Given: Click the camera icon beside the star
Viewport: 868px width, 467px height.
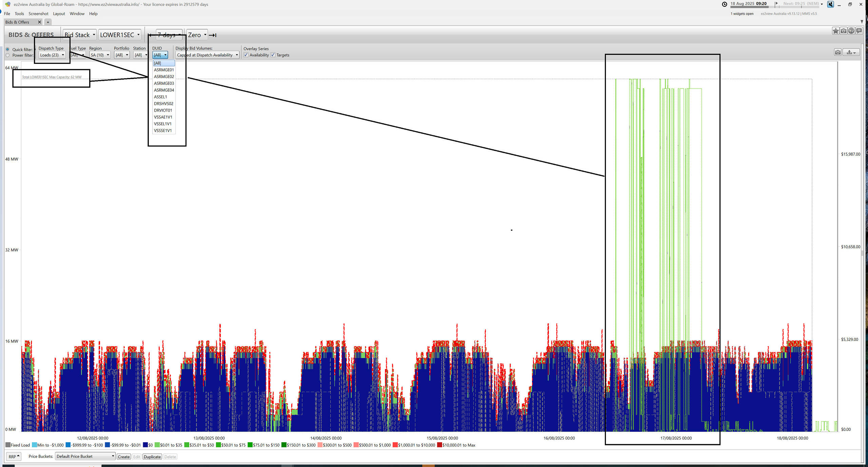Looking at the screenshot, I should [x=844, y=31].
